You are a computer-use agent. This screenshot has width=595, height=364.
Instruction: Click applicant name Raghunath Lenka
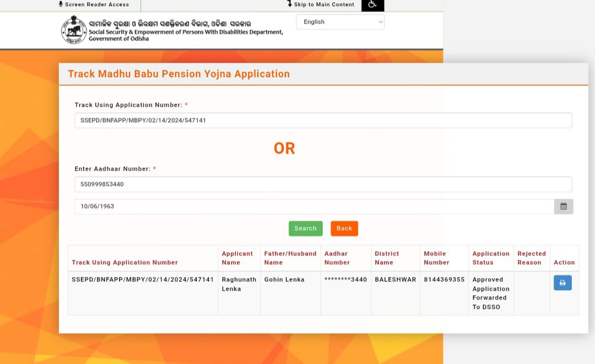239,284
